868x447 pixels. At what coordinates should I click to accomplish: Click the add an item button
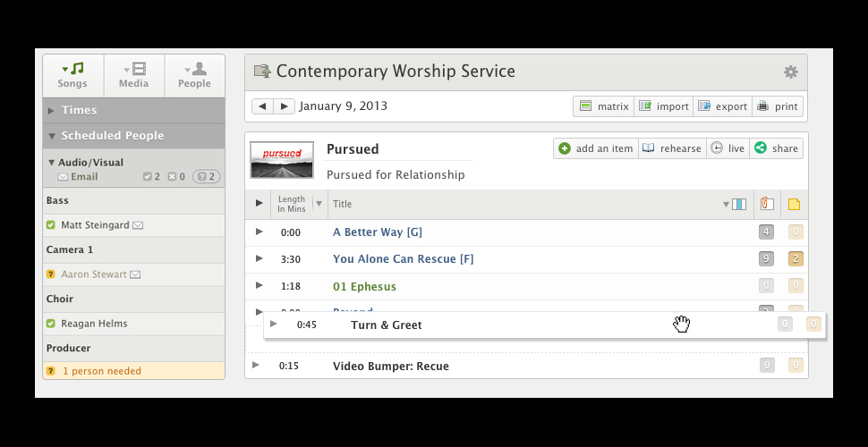click(595, 148)
